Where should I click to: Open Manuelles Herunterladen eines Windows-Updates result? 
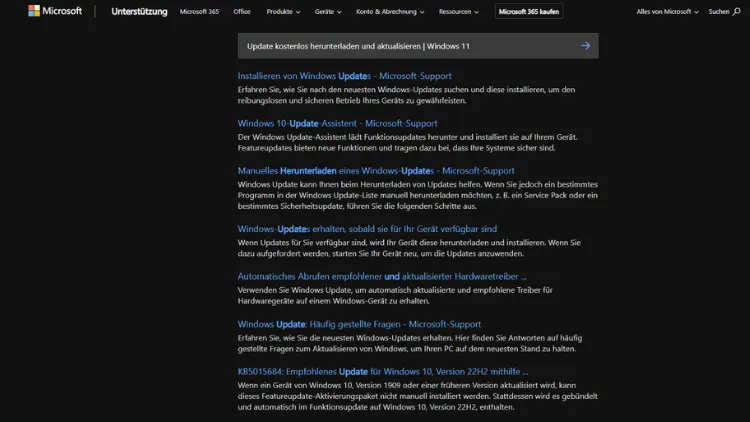[376, 170]
